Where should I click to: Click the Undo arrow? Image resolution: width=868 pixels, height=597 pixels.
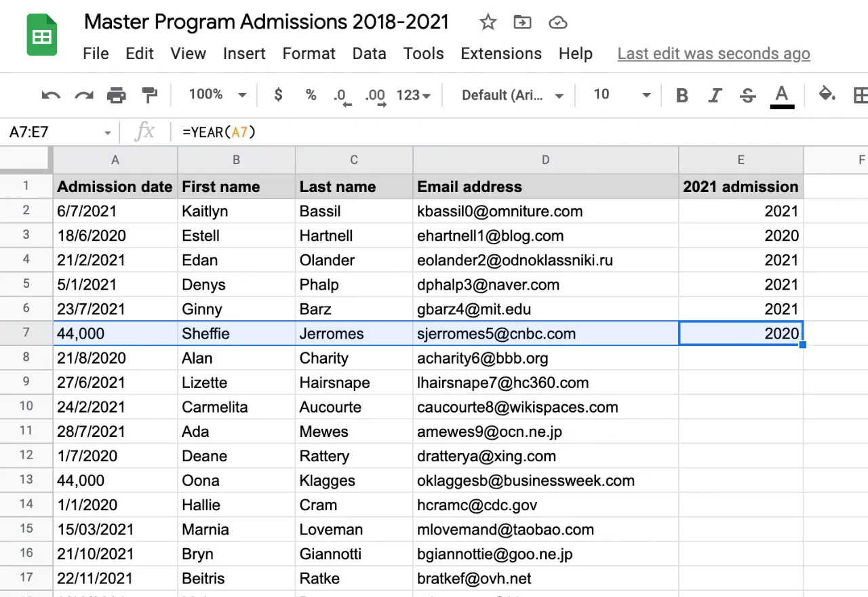(x=51, y=95)
